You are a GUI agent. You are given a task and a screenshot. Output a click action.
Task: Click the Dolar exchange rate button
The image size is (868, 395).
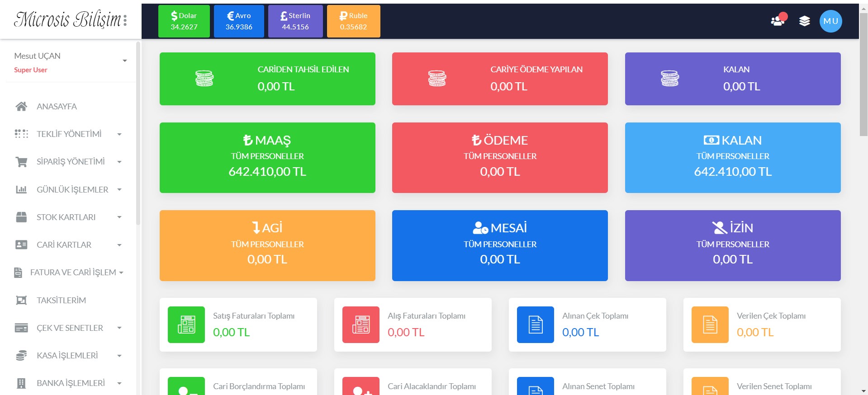click(x=184, y=21)
